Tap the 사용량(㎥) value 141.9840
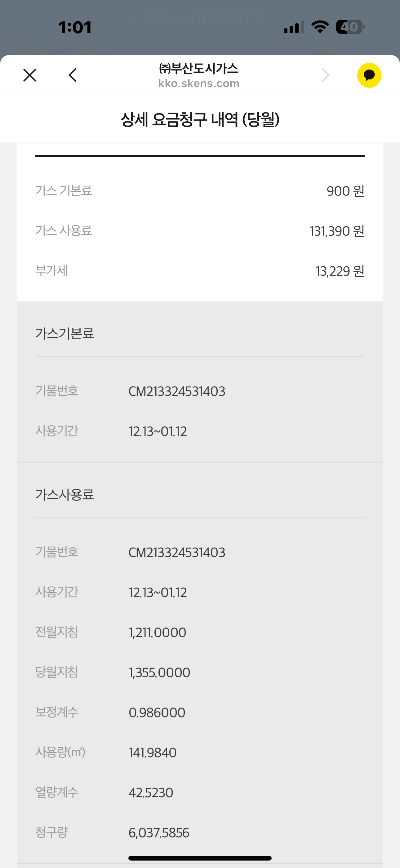 click(153, 753)
